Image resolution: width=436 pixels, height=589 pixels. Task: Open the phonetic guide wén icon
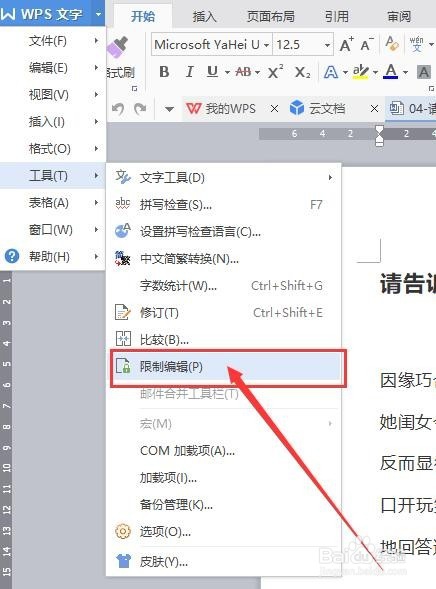coord(416,44)
